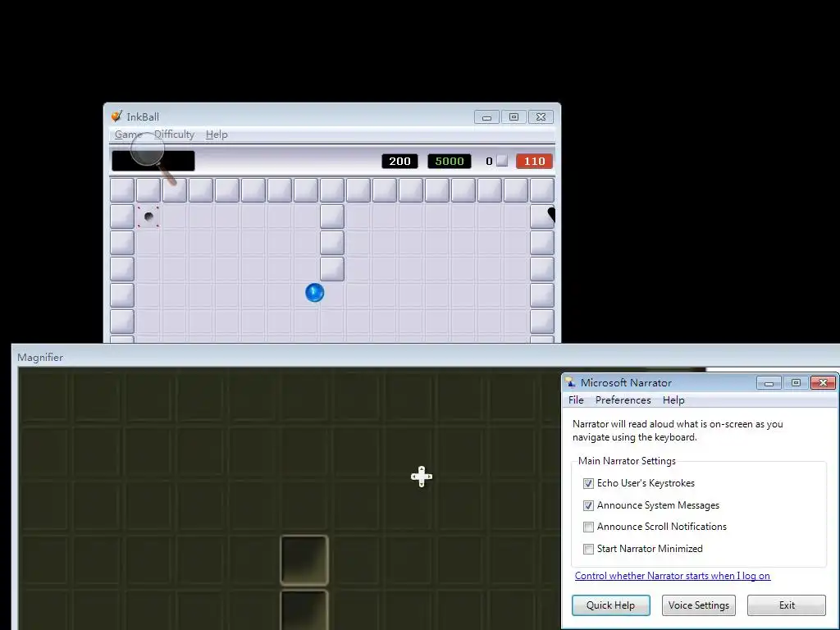
Task: Click the small block icon beside the 0 counter
Action: point(502,161)
